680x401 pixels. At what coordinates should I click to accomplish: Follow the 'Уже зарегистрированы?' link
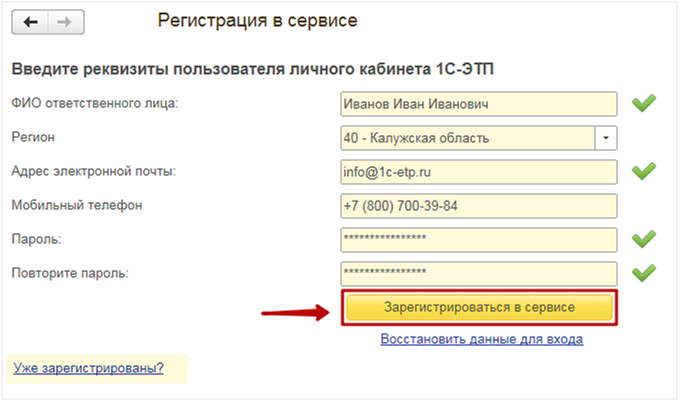pyautogui.click(x=88, y=368)
